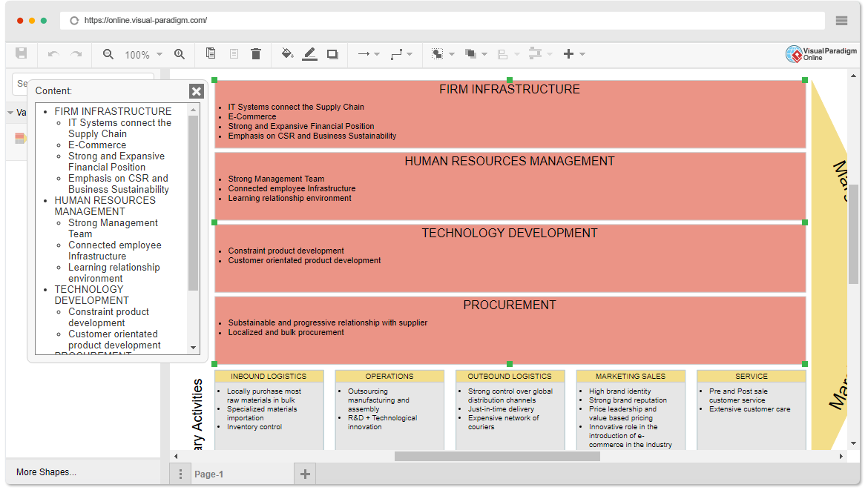Click canvas scroll down arrow
This screenshot has height=493, width=868.
[x=854, y=443]
